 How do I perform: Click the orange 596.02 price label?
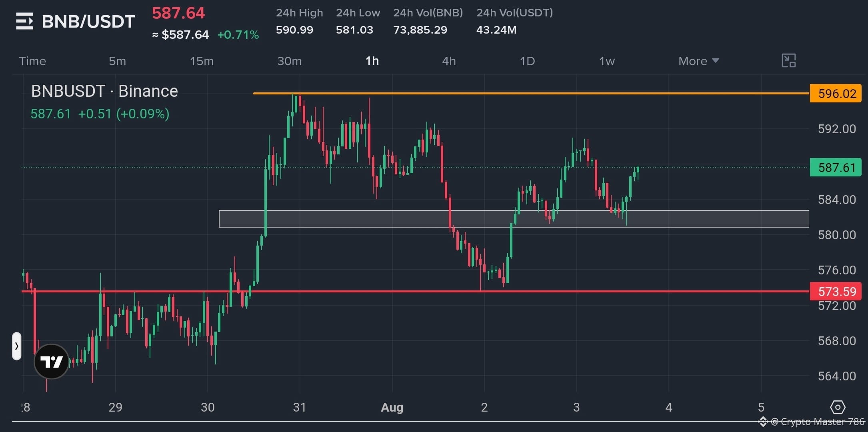tap(836, 94)
